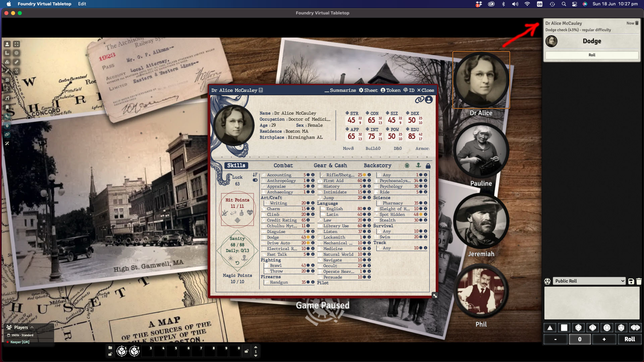Toggle the sheet lock padlock icon
The width and height of the screenshot is (644, 362).
[428, 166]
